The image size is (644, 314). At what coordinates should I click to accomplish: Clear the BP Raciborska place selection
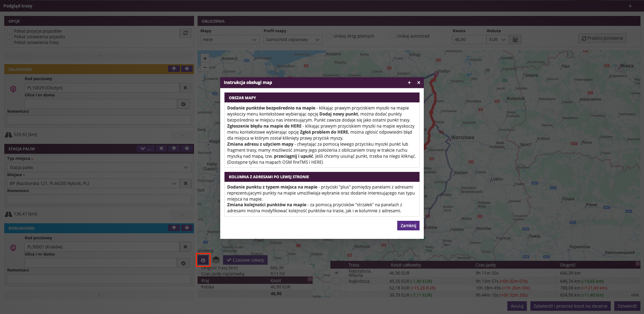click(x=185, y=183)
